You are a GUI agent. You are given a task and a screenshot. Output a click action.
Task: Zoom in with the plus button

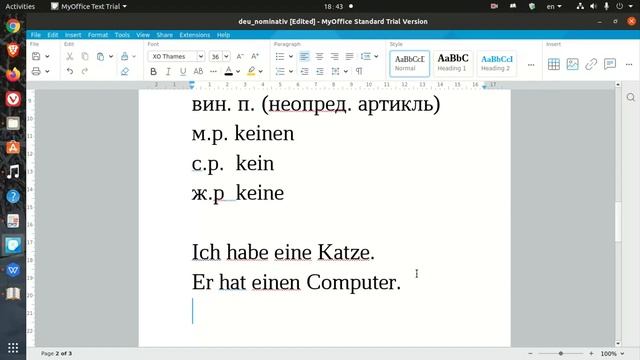(591, 353)
